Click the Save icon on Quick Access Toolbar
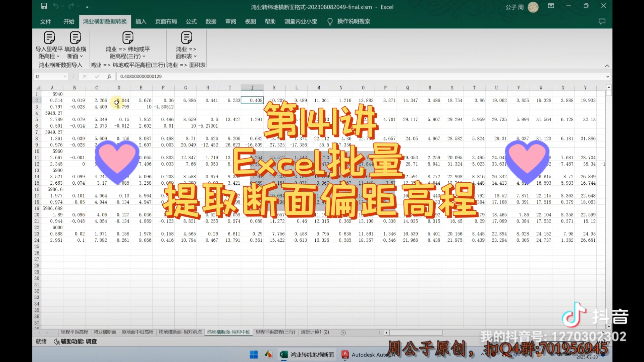The width and height of the screenshot is (644, 362). click(x=44, y=6)
